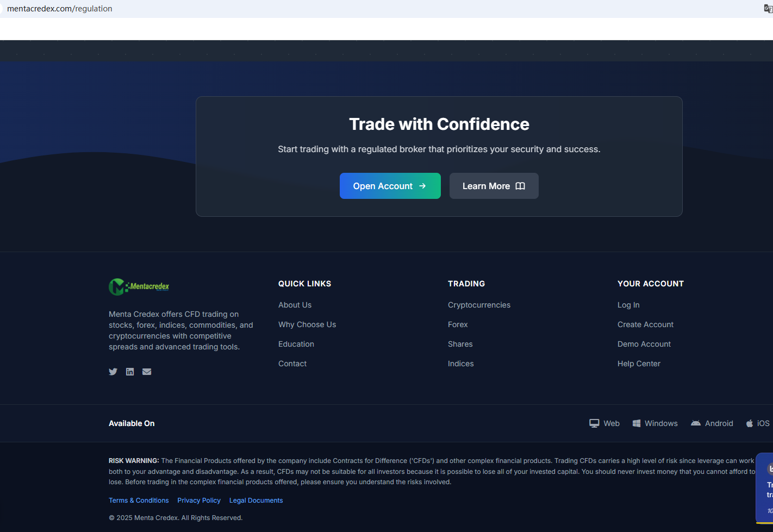The image size is (773, 532).
Task: Click the Learn More button
Action: coord(494,186)
